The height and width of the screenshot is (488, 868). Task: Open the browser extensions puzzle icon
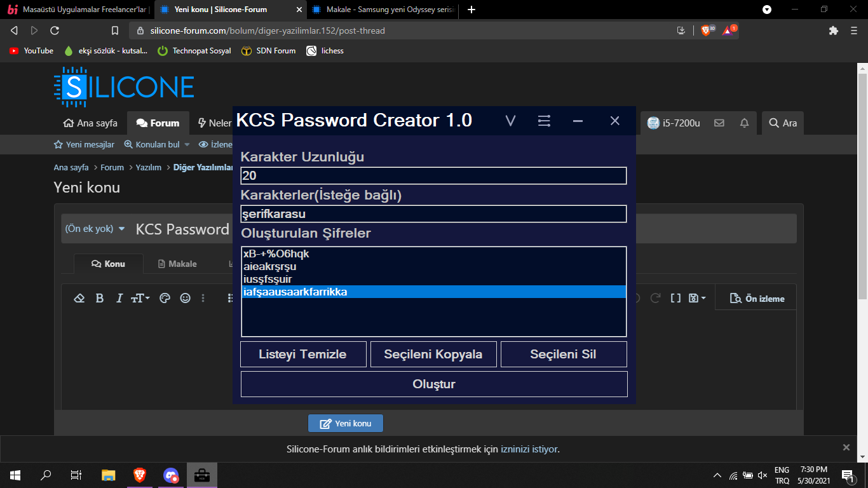[834, 30]
